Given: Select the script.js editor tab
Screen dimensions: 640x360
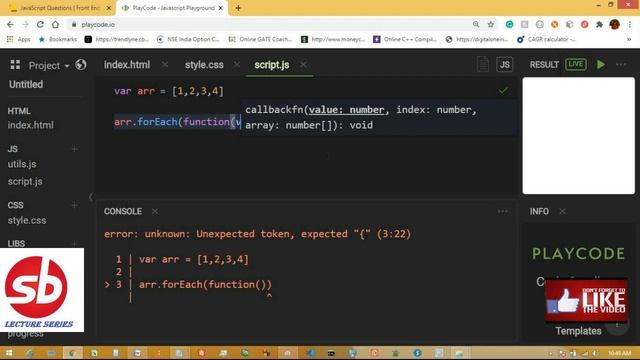Looking at the screenshot, I should pos(271,65).
